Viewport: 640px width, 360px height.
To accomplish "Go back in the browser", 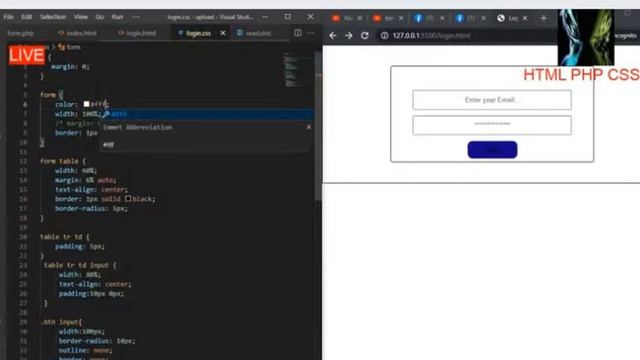I will (333, 36).
